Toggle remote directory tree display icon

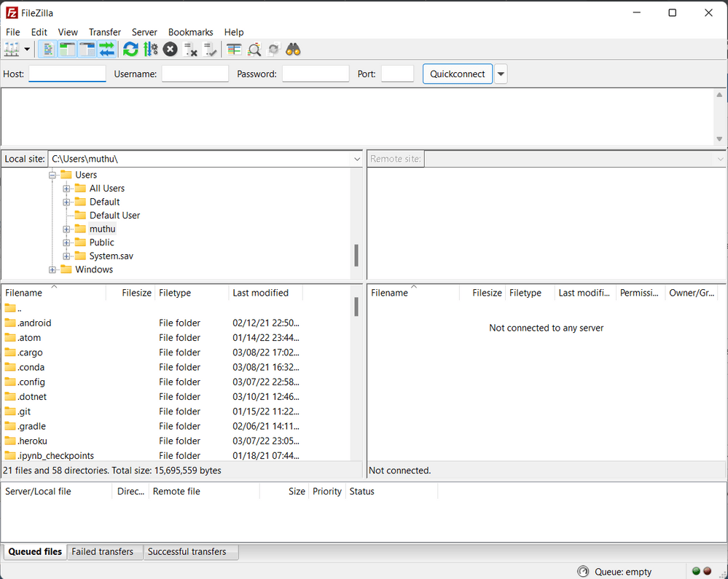[87, 50]
